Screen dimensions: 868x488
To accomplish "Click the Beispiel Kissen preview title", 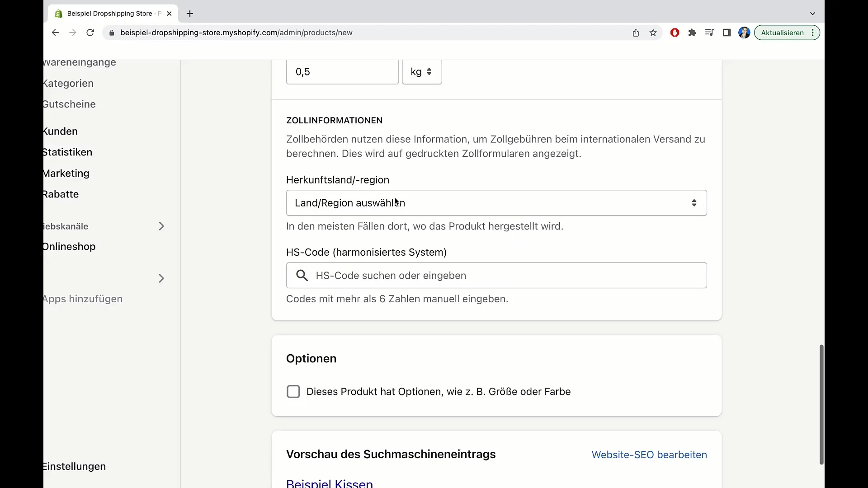I will point(330,483).
